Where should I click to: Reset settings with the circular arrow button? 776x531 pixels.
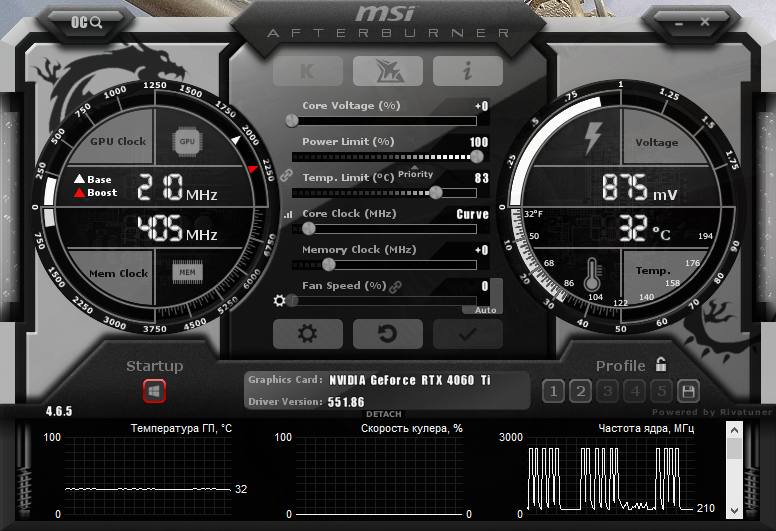(x=388, y=334)
